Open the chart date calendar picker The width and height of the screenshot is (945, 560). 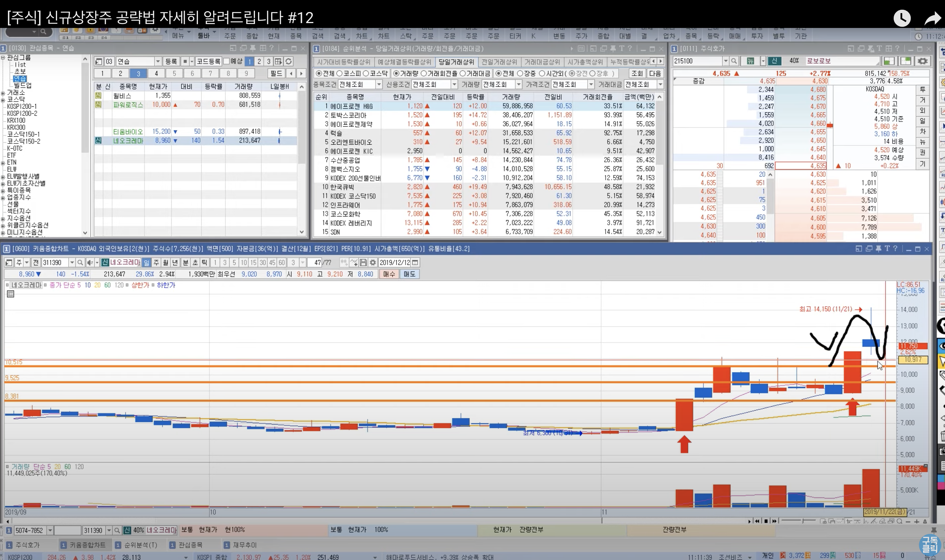pos(415,263)
